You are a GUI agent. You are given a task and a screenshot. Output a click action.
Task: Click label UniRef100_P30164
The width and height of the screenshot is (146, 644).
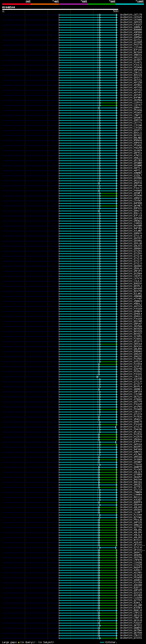pyautogui.click(x=131, y=319)
